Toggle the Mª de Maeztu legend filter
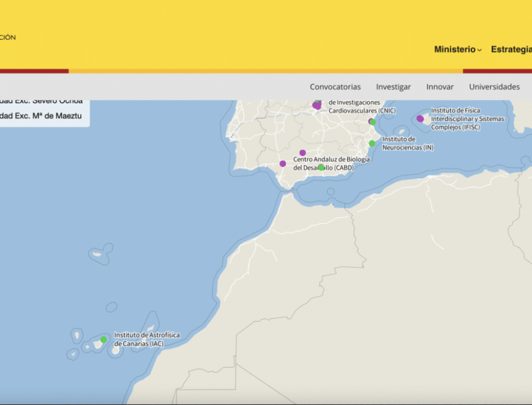This screenshot has height=405, width=532. pos(40,115)
